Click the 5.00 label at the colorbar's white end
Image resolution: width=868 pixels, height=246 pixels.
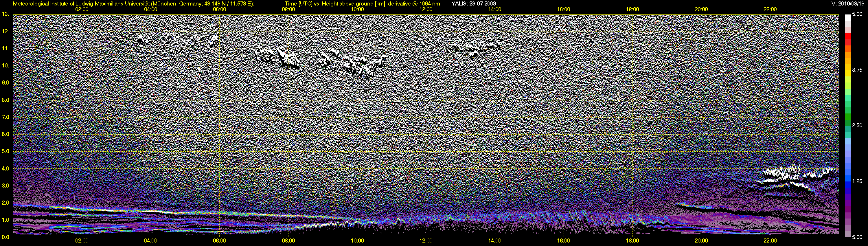[857, 14]
